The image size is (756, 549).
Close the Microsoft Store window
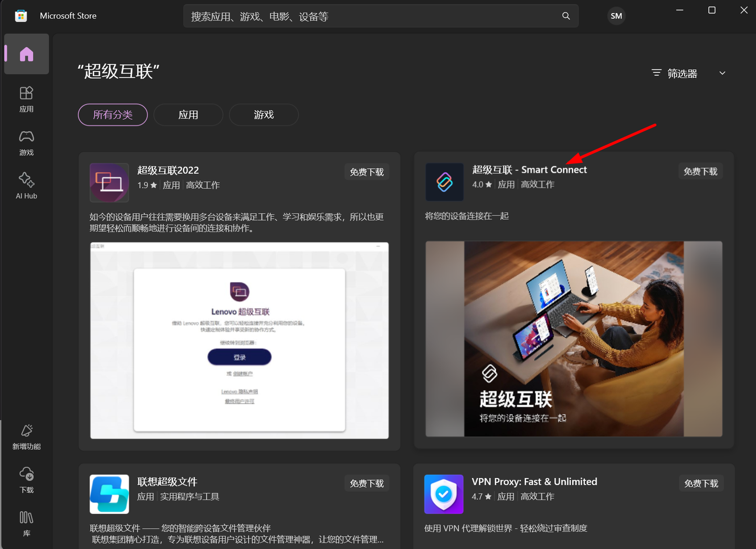point(744,10)
